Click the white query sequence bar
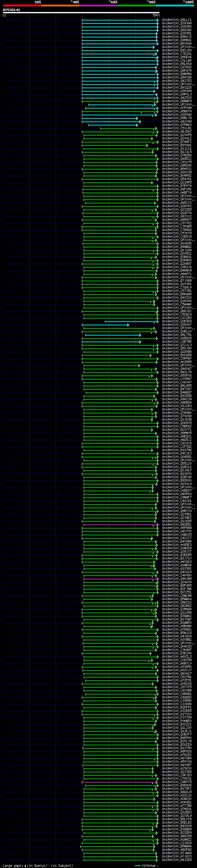Image resolution: width=197 pixels, height=868 pixels. pyautogui.click(x=81, y=12)
